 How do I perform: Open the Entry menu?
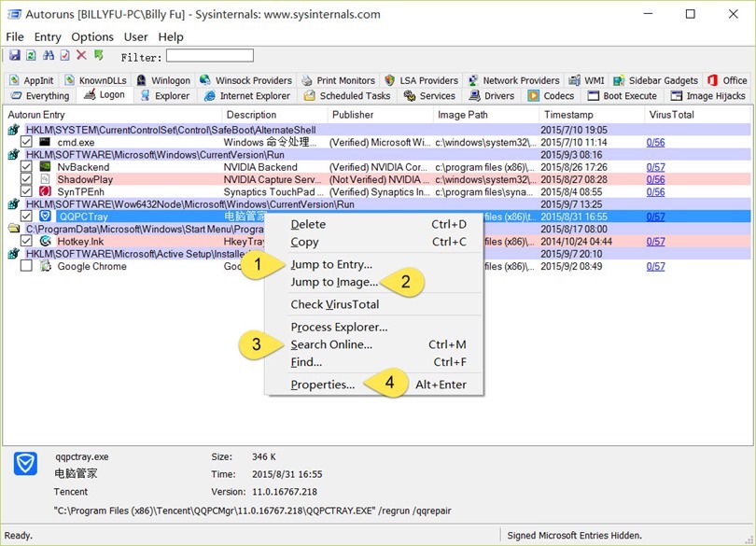48,37
